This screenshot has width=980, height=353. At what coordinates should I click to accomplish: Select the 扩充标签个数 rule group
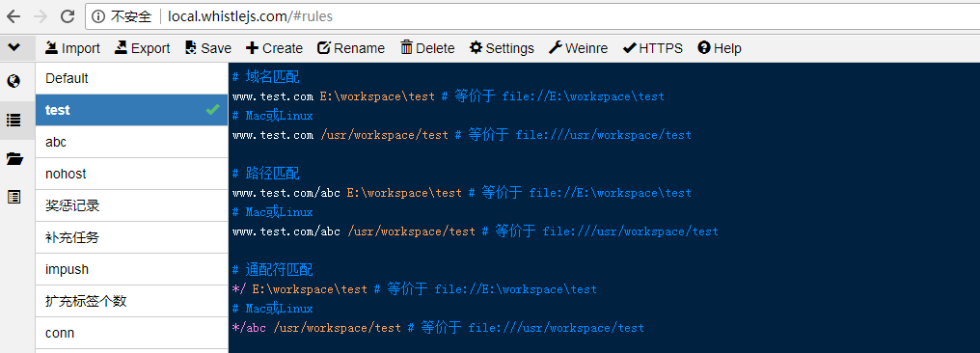tap(132, 301)
